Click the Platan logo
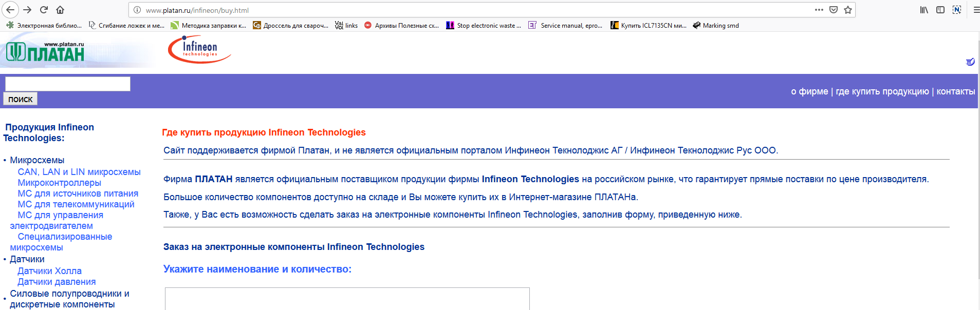The height and width of the screenshot is (310, 980). pyautogui.click(x=45, y=52)
